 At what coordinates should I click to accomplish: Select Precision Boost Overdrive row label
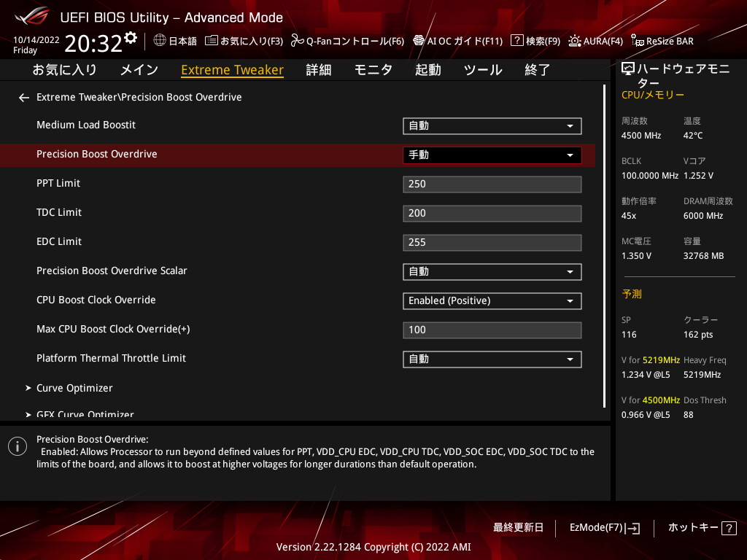coord(97,155)
